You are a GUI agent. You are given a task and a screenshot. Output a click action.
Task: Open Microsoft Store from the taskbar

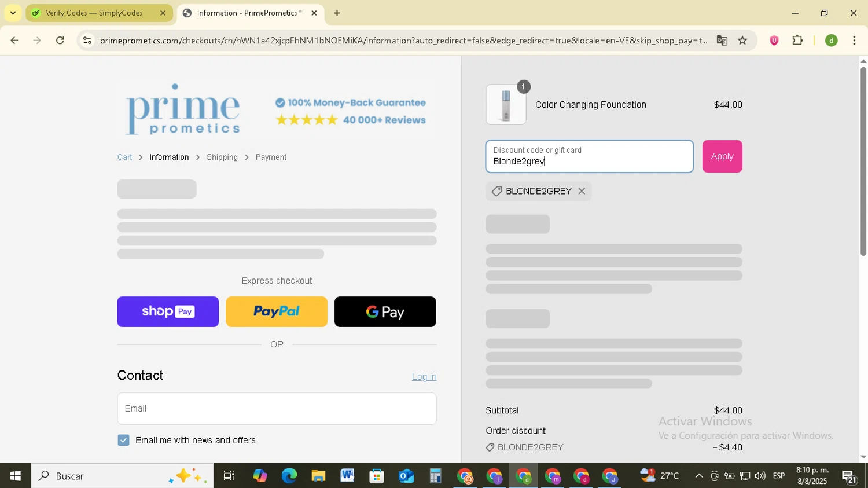tap(377, 476)
